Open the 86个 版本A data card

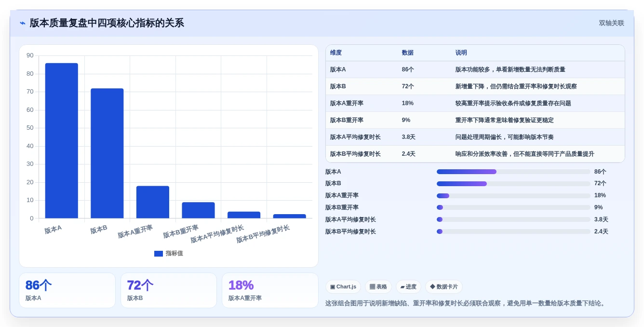(x=67, y=290)
